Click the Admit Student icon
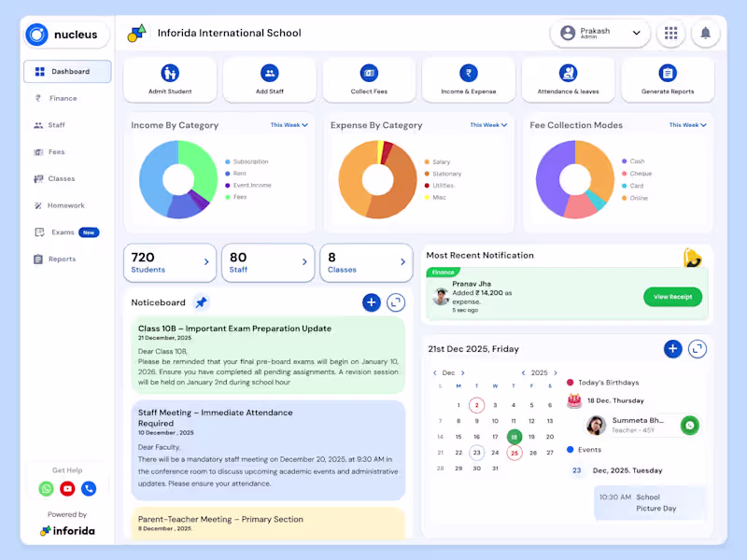Screen dimensions: 747x560 (x=170, y=74)
